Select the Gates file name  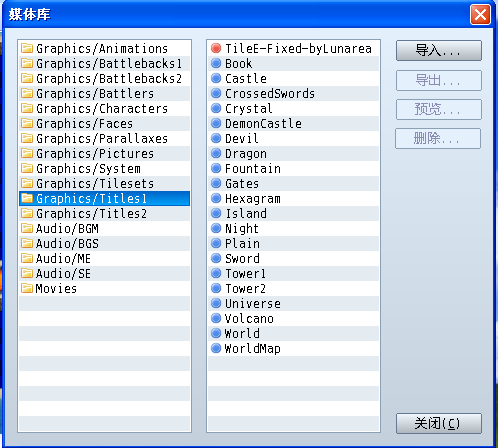pyautogui.click(x=242, y=184)
